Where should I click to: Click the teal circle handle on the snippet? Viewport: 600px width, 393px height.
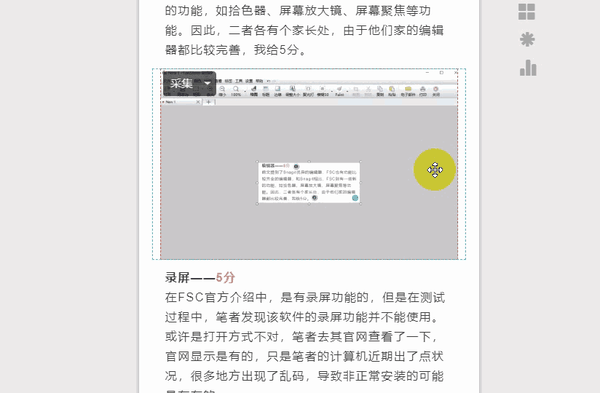point(355,198)
